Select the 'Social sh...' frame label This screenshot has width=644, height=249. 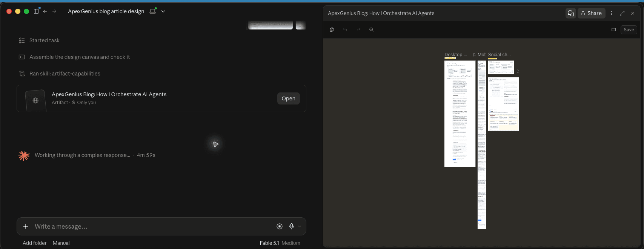(x=500, y=55)
